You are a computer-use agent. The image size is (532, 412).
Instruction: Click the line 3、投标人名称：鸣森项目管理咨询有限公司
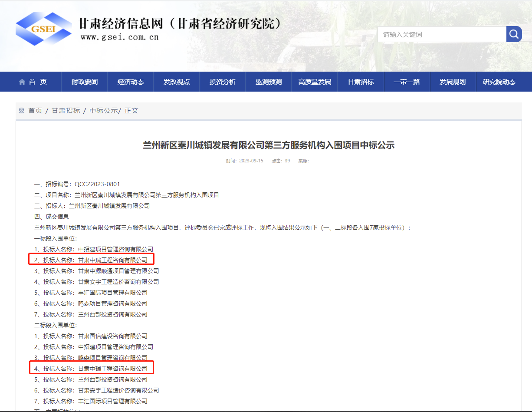click(x=91, y=358)
